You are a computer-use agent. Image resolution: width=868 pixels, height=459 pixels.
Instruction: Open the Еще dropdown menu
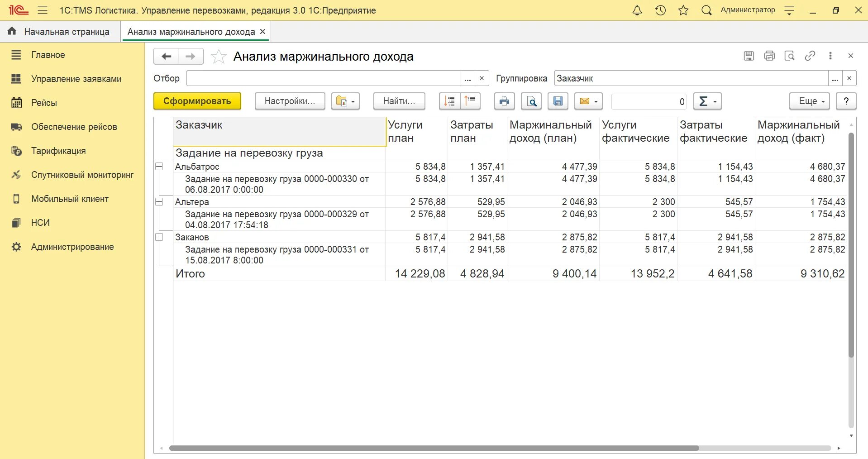pos(810,101)
